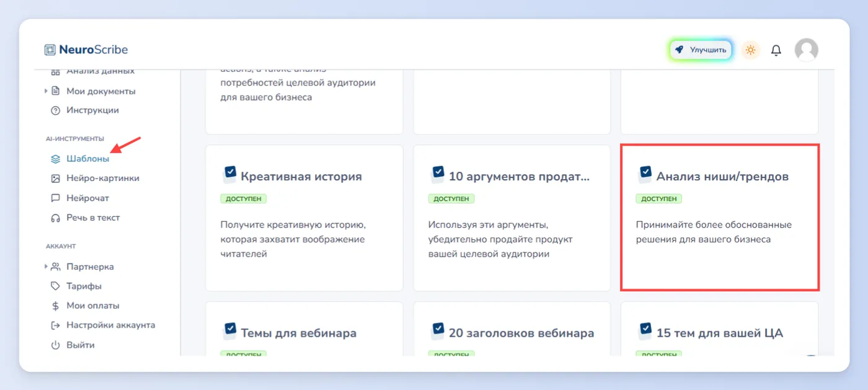Toggle the sun light theme icon
Screen dimensions: 868x390
pyautogui.click(x=751, y=50)
